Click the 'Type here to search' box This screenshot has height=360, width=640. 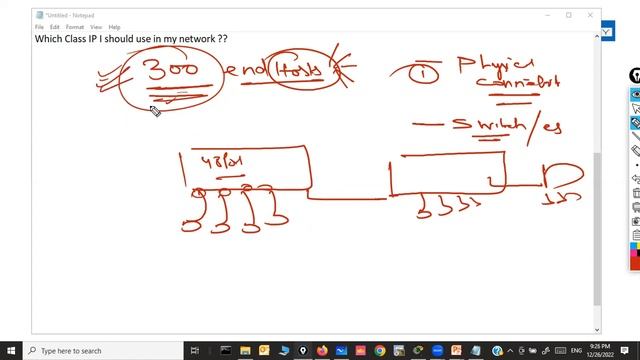[x=103, y=351]
